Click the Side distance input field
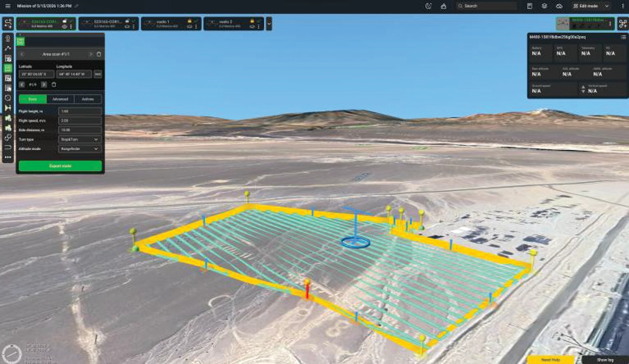 click(x=80, y=130)
